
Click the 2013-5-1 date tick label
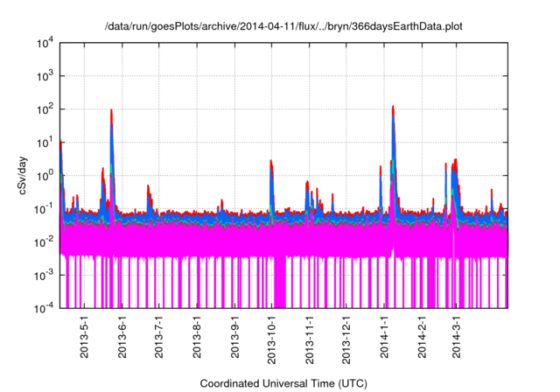(x=85, y=337)
